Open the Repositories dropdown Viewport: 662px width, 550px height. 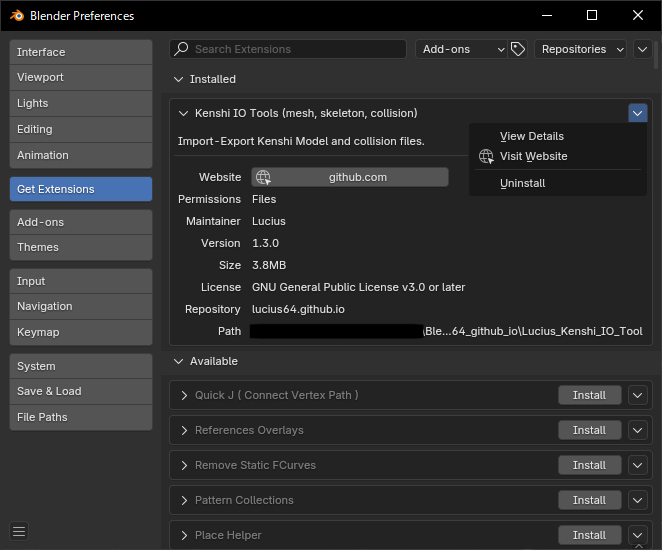[580, 49]
